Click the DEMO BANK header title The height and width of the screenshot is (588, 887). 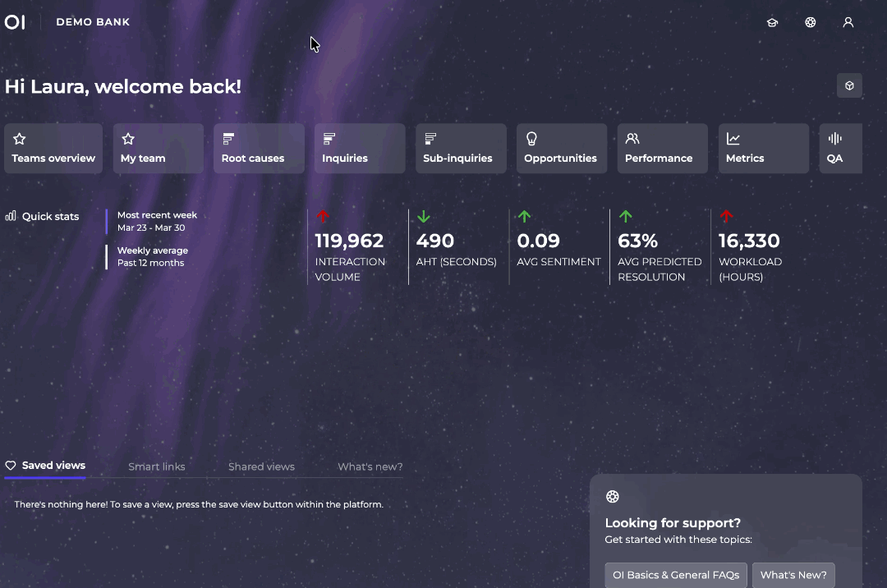(x=93, y=22)
